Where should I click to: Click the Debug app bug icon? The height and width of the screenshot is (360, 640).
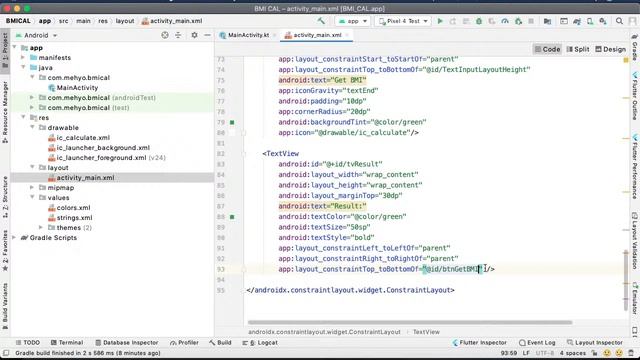tap(479, 21)
